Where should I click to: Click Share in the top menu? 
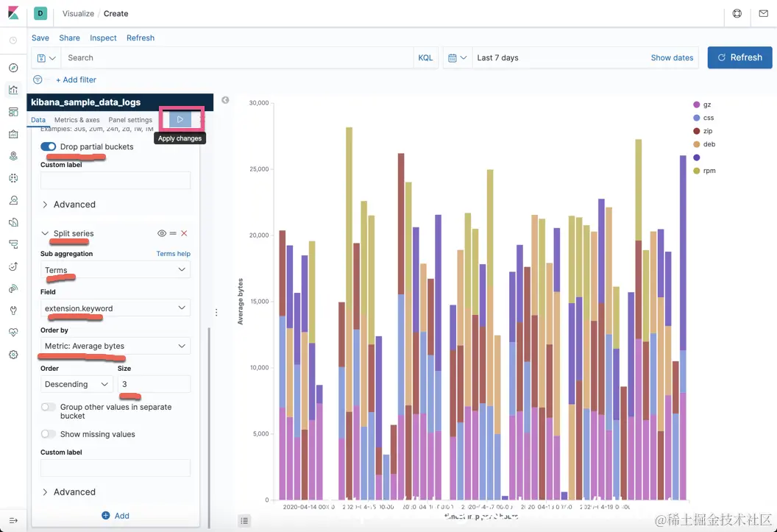pos(69,38)
